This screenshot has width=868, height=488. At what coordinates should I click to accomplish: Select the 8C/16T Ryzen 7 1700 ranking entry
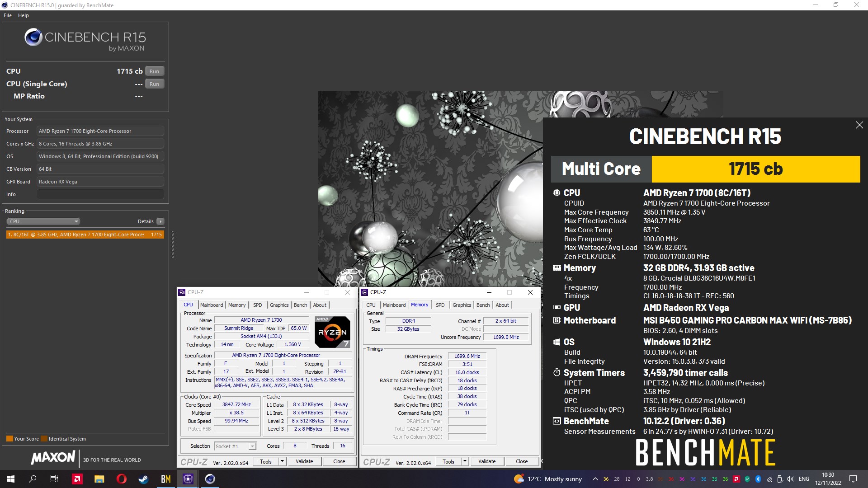[85, 235]
